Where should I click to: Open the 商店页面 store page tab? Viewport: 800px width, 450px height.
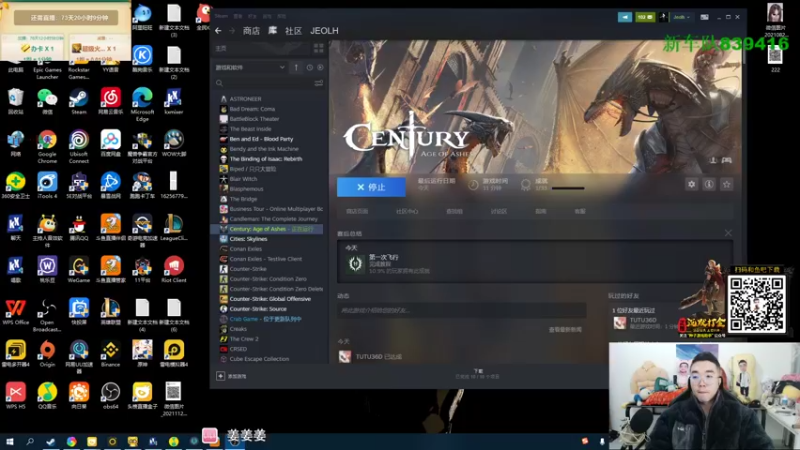(x=357, y=211)
